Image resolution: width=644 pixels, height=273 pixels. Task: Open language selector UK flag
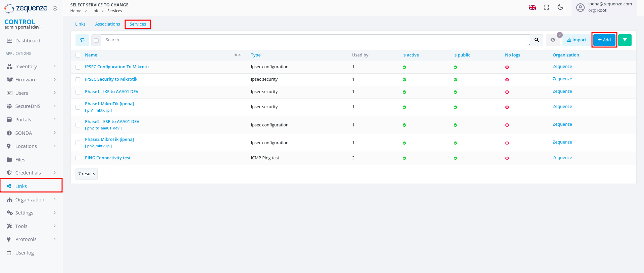click(x=532, y=7)
